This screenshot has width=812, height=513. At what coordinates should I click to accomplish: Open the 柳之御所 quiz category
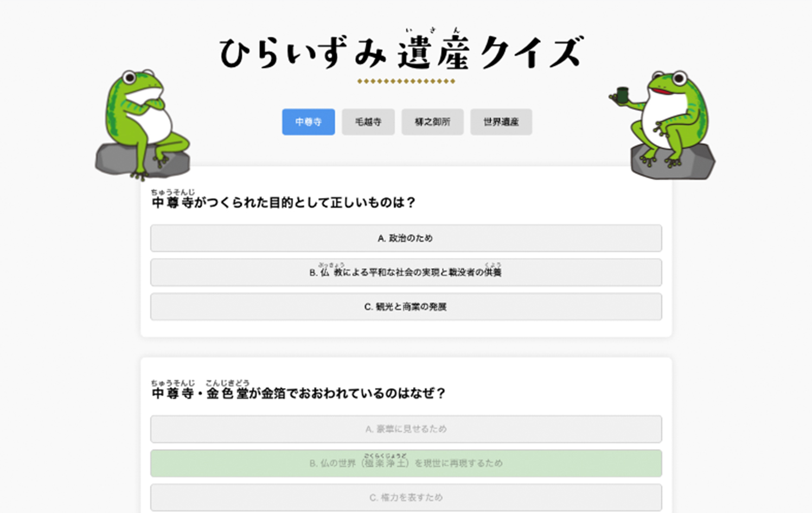click(432, 122)
